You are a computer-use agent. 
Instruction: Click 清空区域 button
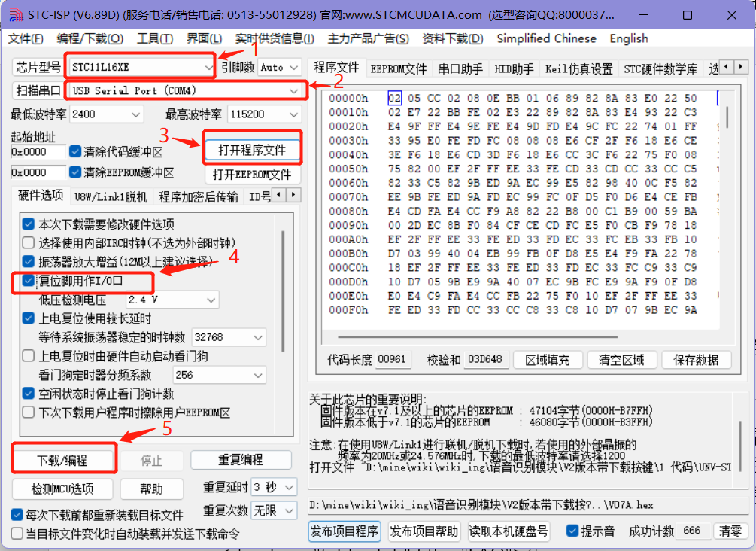[621, 360]
